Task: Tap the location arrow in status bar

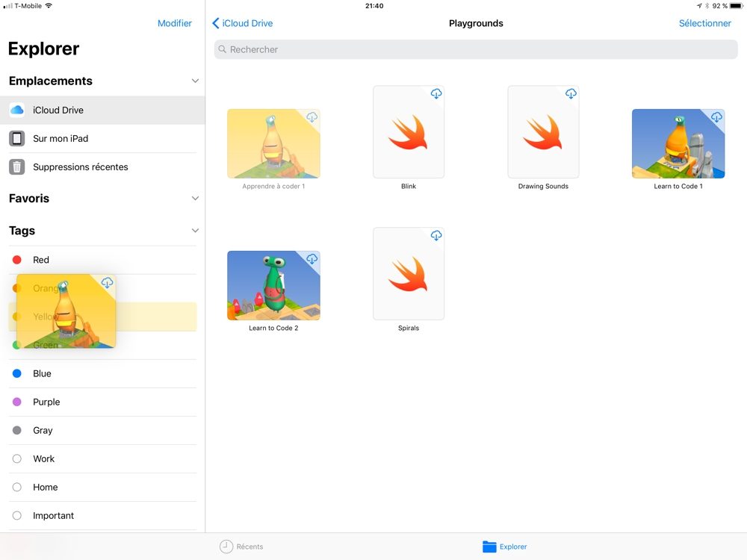Action: (x=699, y=6)
